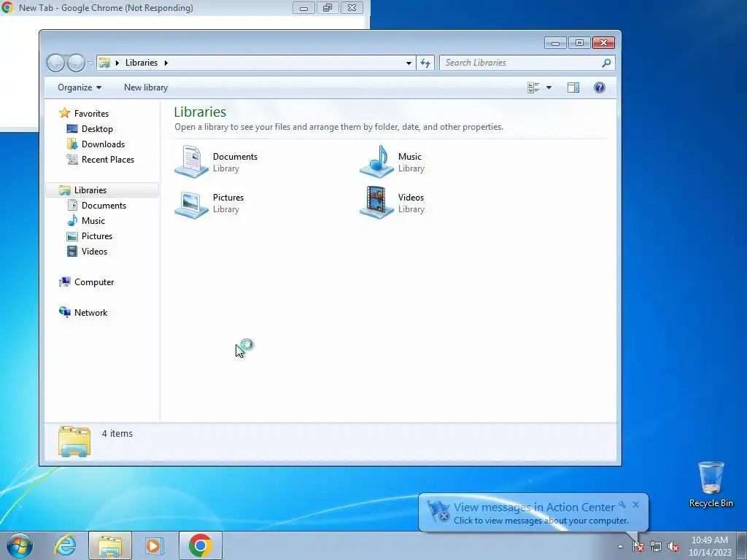The height and width of the screenshot is (560, 747).
Task: Open Downloads under Favorites
Action: (x=103, y=144)
